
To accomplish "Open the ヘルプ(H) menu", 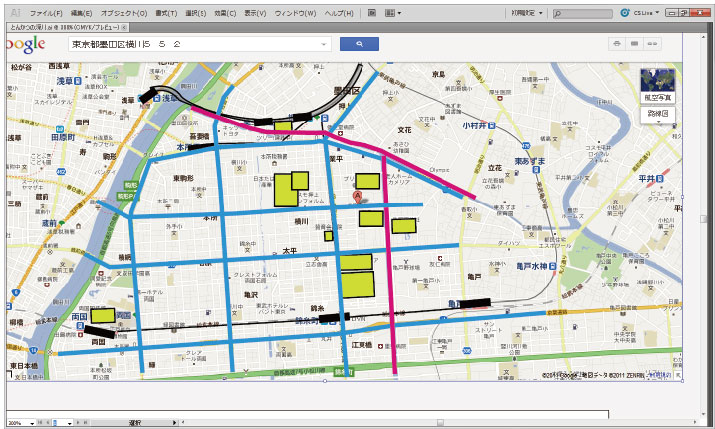I will [339, 13].
